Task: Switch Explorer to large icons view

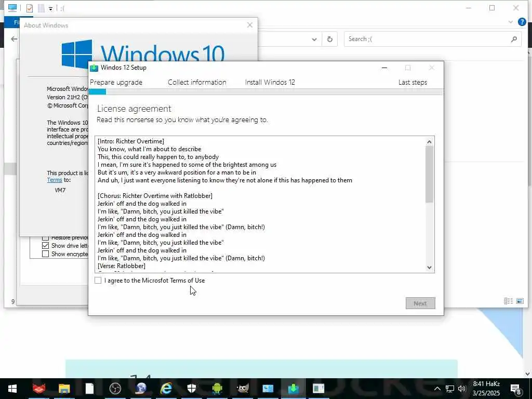Action: point(520,301)
